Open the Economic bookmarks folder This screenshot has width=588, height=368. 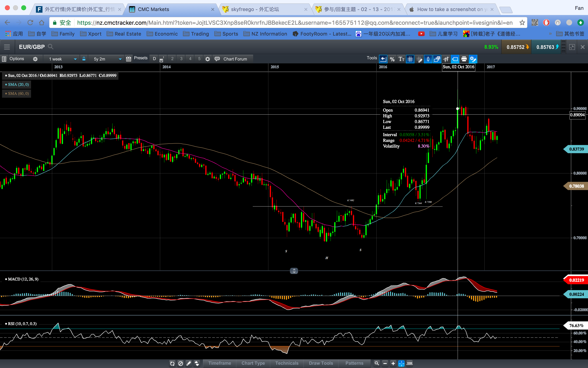click(x=162, y=34)
